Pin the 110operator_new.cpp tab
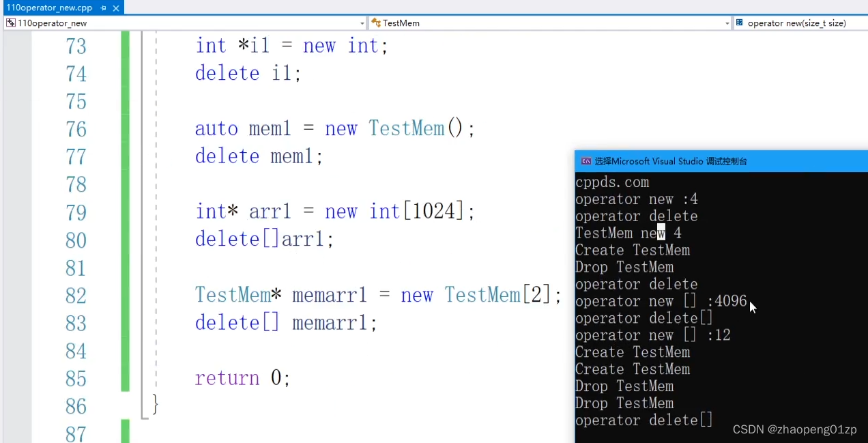 [x=103, y=8]
